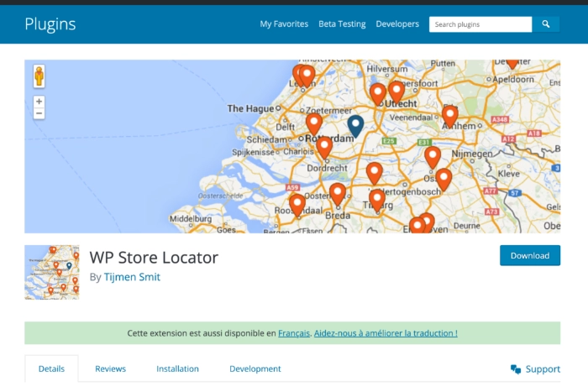Click the Nijmegen label on the map
This screenshot has height=392, width=588.
click(x=472, y=154)
